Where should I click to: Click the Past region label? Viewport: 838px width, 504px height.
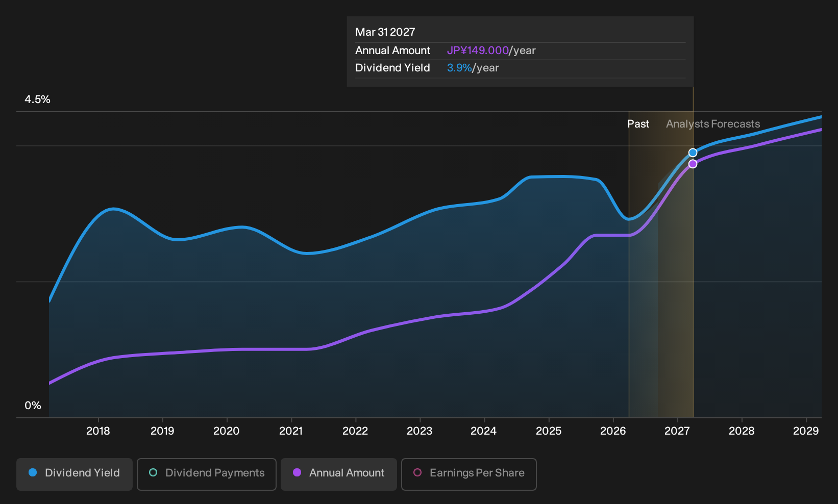click(x=638, y=124)
